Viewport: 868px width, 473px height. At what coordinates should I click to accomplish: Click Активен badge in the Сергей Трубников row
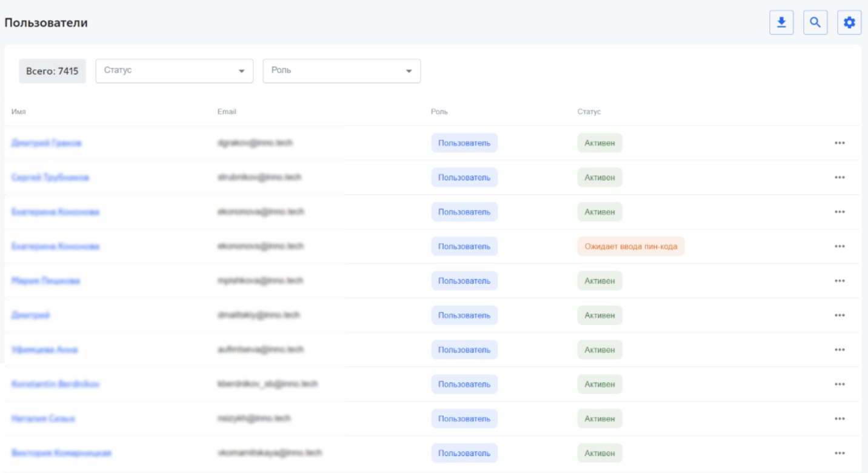pyautogui.click(x=599, y=178)
